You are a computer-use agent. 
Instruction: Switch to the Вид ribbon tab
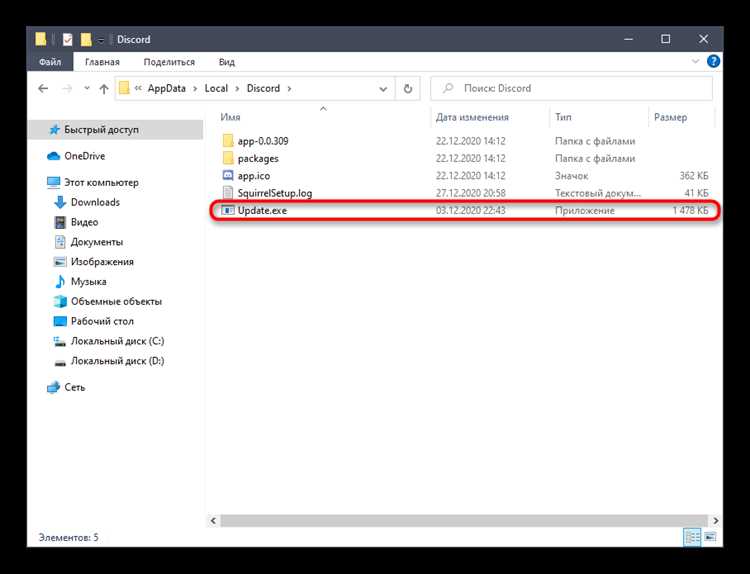227,62
